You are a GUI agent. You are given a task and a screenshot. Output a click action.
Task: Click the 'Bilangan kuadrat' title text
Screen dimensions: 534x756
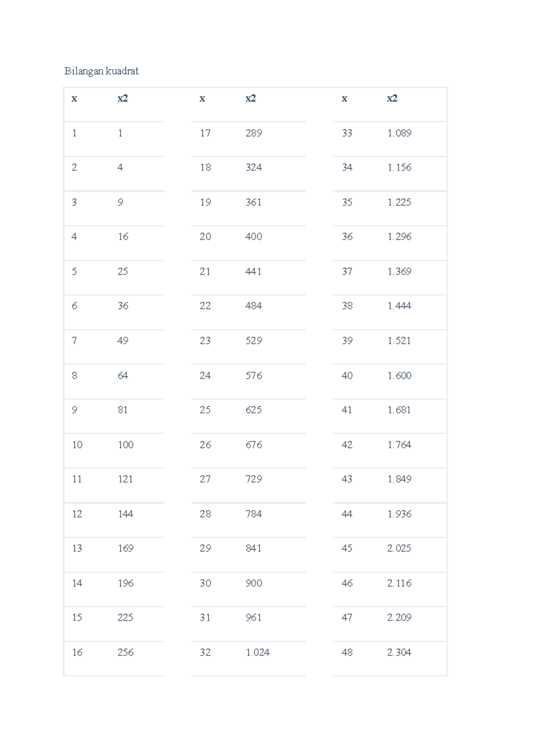pos(101,71)
